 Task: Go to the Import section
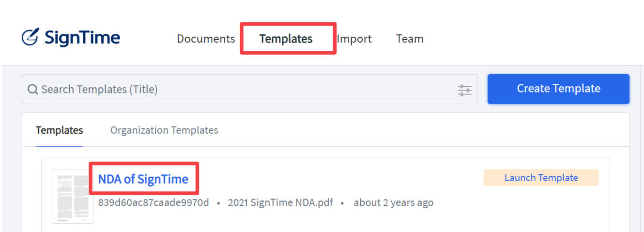354,39
